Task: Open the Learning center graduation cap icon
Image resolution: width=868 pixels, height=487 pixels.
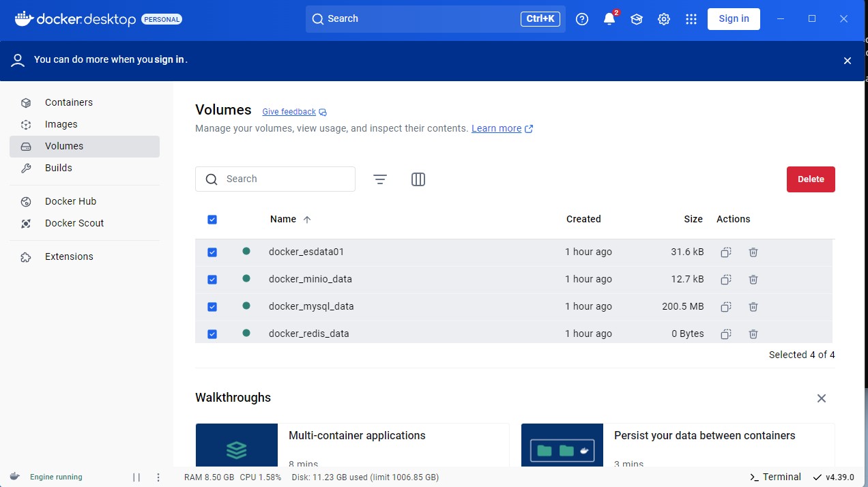Action: pyautogui.click(x=637, y=19)
